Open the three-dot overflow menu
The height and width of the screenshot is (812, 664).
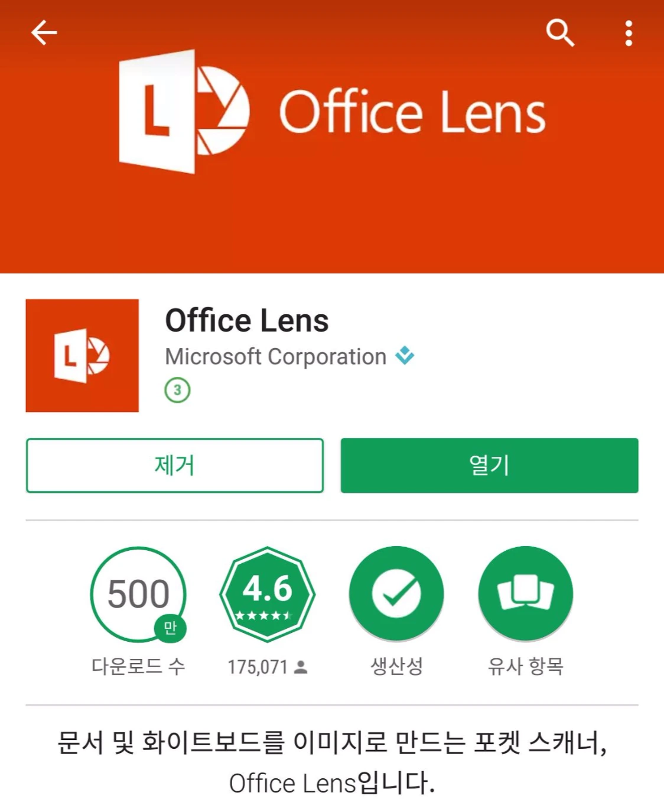click(x=629, y=33)
